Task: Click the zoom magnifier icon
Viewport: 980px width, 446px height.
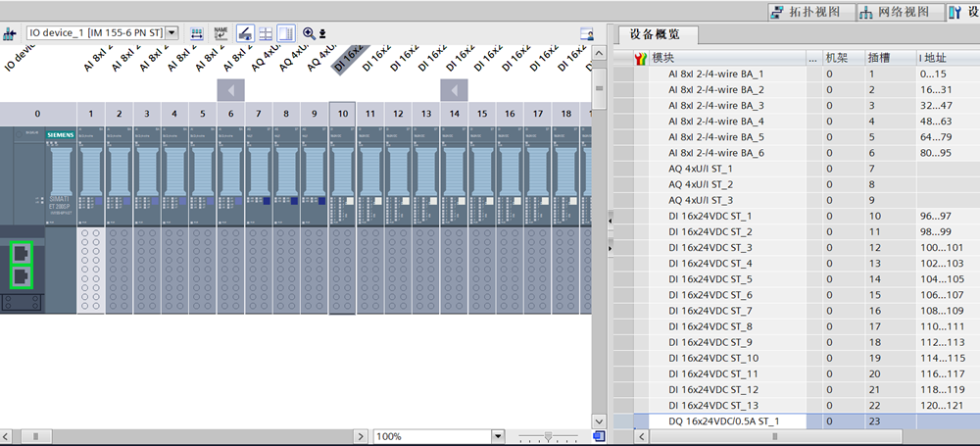Action: tap(309, 33)
